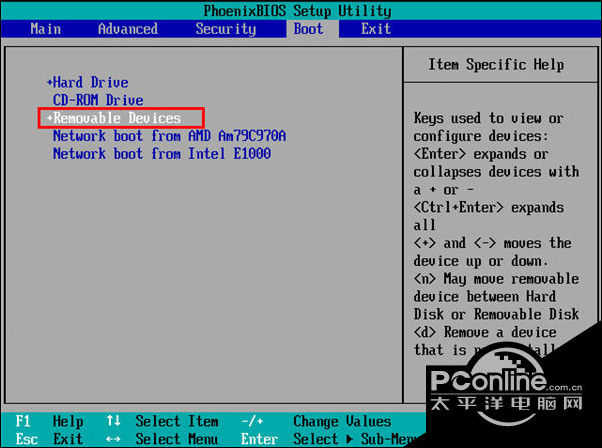Click help line "<Enter> expands or"

click(481, 154)
